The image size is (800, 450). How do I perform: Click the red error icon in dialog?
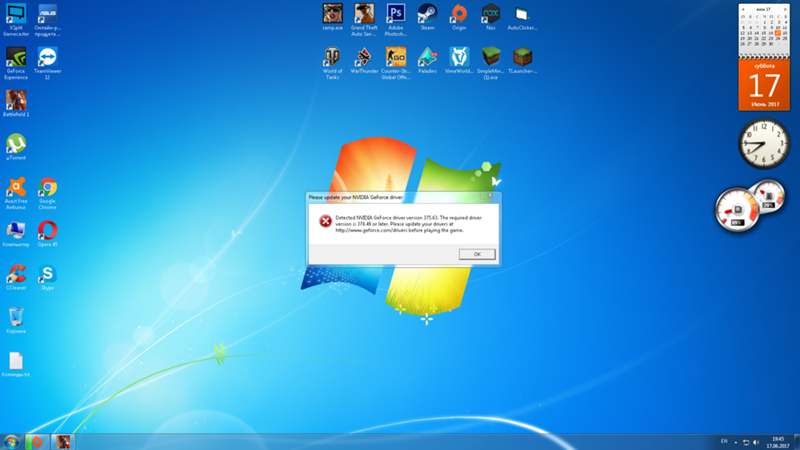[326, 221]
